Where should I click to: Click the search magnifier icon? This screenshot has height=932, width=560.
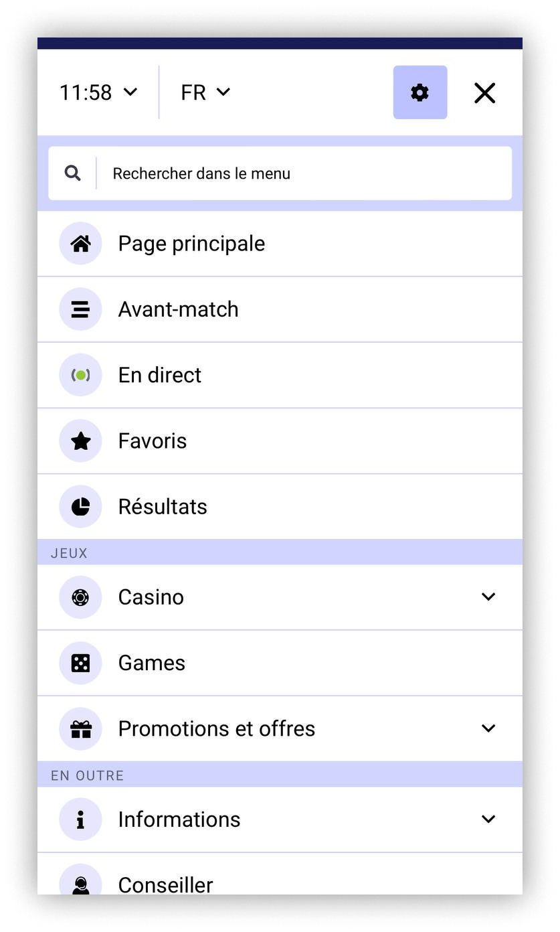pyautogui.click(x=73, y=173)
